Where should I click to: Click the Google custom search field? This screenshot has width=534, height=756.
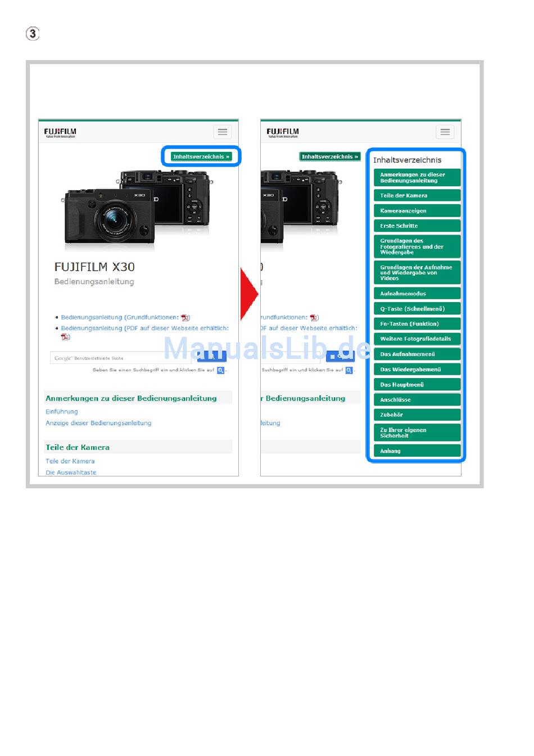click(121, 358)
